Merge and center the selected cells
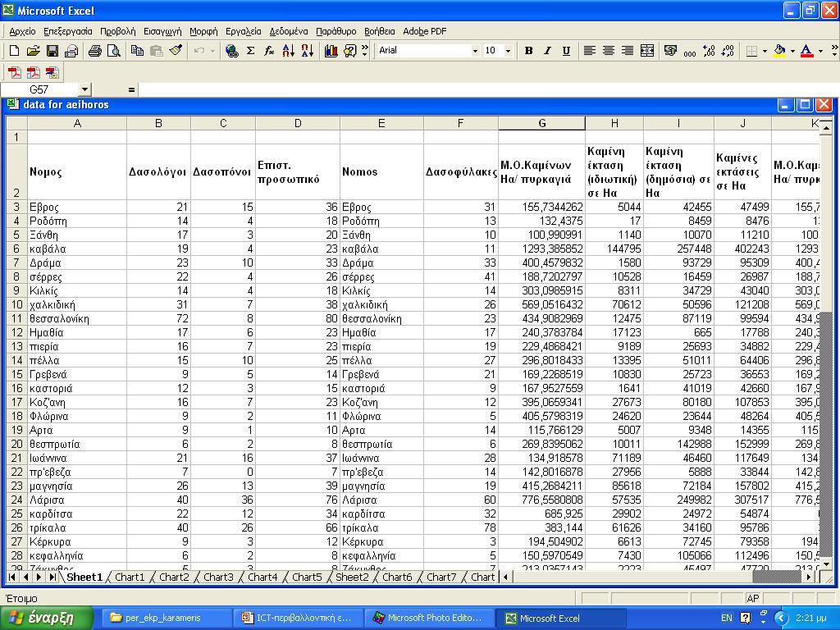The image size is (840, 630). point(647,51)
